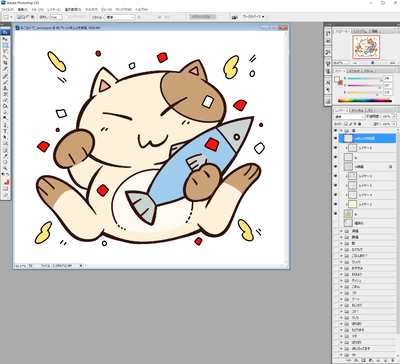Open the スタイル style dropdown
Viewport: 400px width, 364px height.
pos(120,17)
